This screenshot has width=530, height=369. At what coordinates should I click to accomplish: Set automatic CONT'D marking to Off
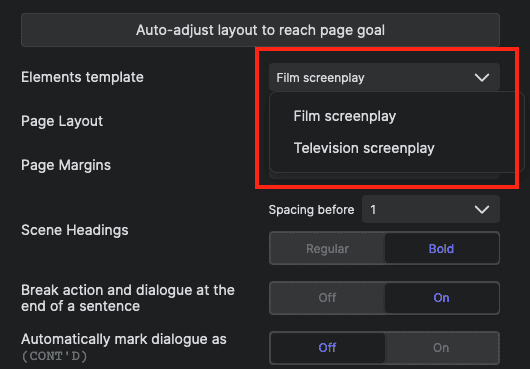[327, 348]
